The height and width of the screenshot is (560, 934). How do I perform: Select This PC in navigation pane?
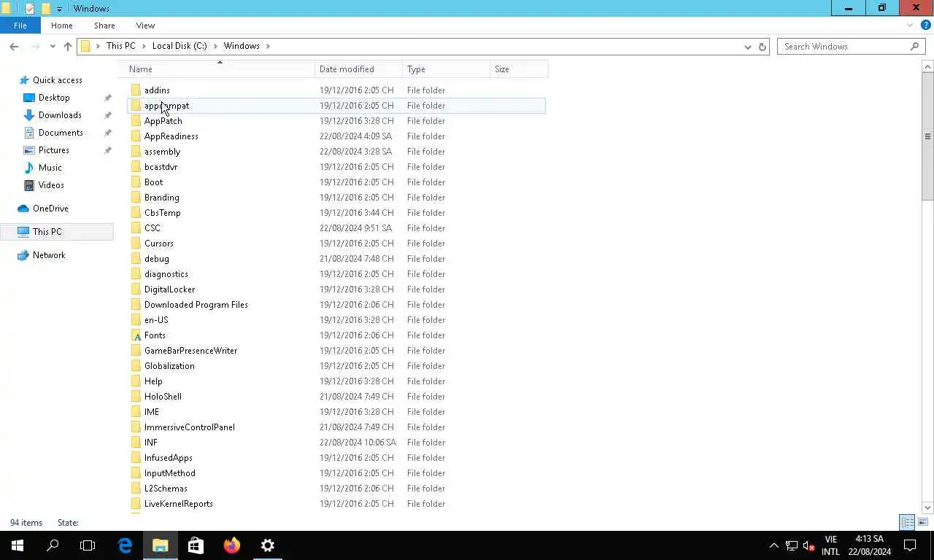47,232
